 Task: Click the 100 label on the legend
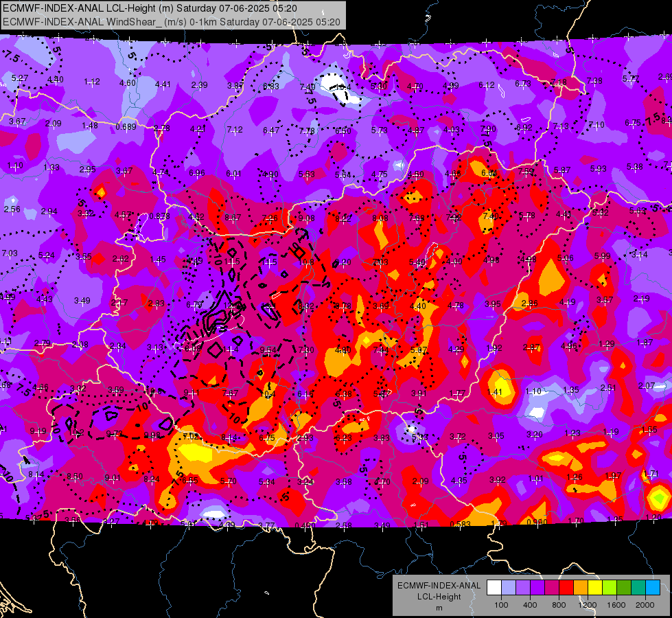501,605
